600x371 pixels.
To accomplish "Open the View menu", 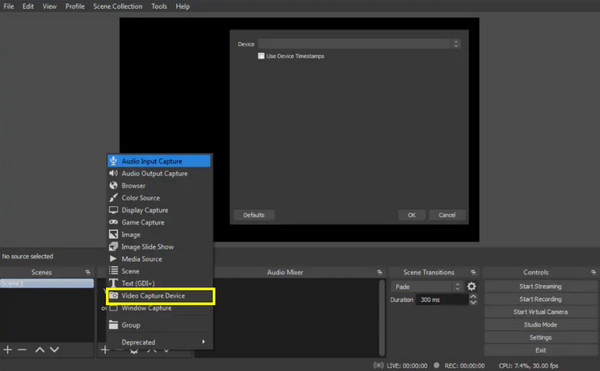I will click(49, 7).
